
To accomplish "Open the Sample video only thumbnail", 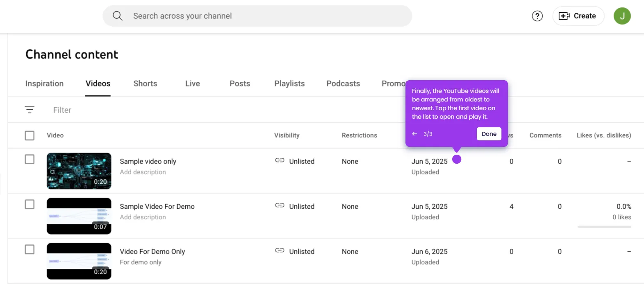I will tap(79, 171).
